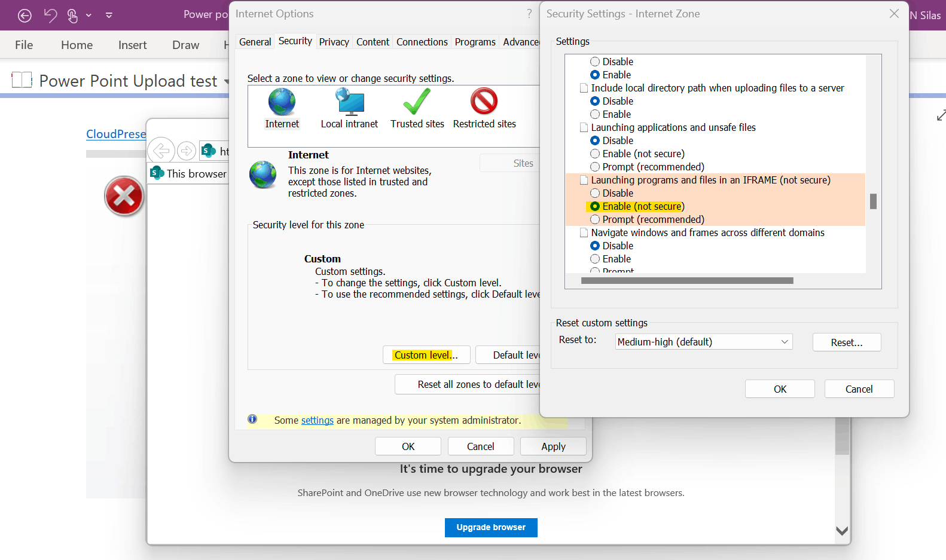Click the browser forward arrow button
946x560 pixels.
[x=187, y=151]
